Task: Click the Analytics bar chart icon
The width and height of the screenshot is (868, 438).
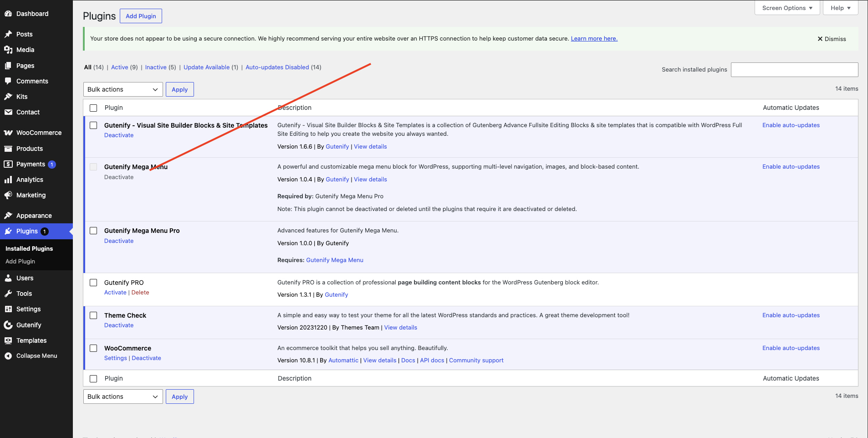Action: [x=8, y=180]
